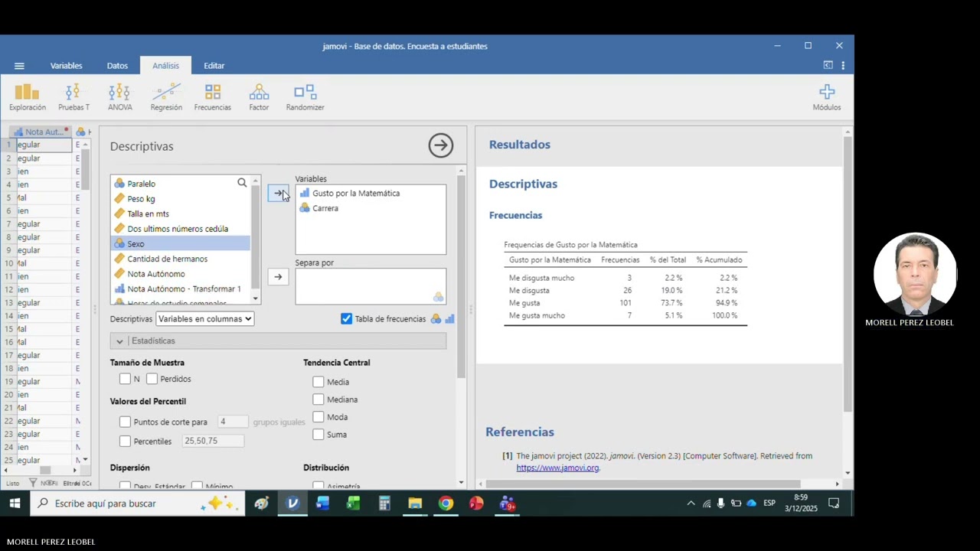
Task: Open the jamovi hamburger main menu
Action: coord(19,66)
